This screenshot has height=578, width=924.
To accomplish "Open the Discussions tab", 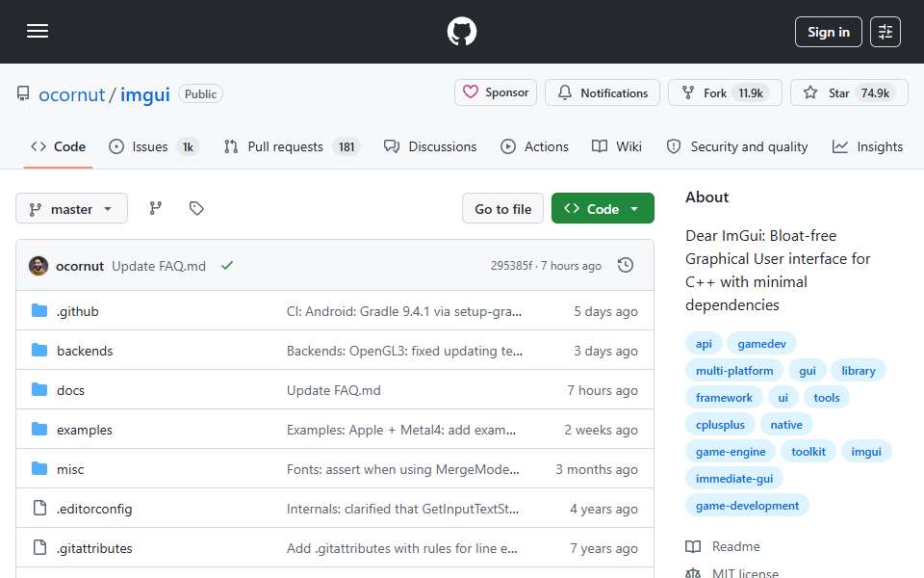I will click(430, 146).
